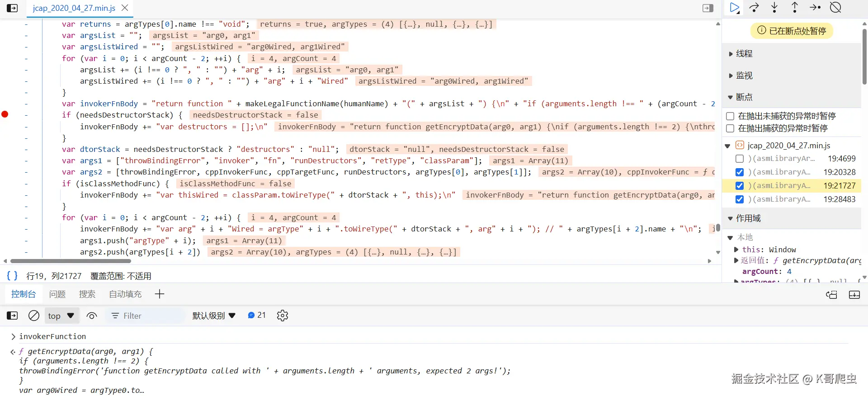Switch to the 问题 (Issues) tab
This screenshot has height=396, width=868.
[x=57, y=294]
